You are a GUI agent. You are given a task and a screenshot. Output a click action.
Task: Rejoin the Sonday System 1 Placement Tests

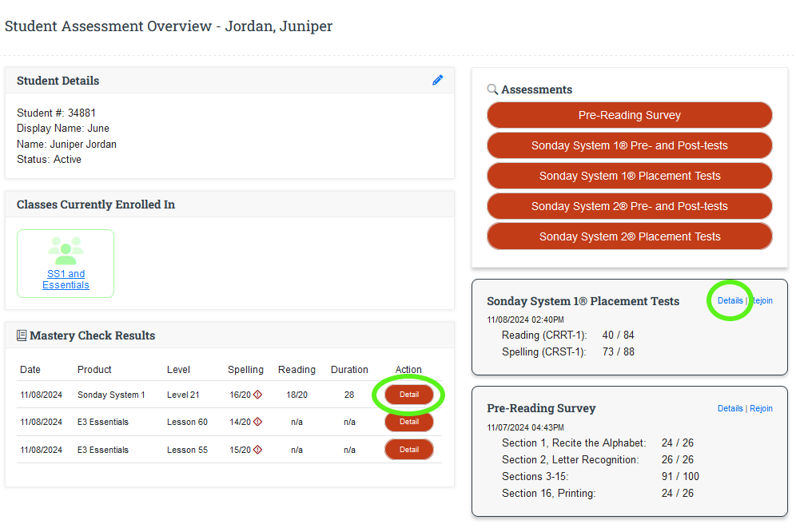click(761, 301)
